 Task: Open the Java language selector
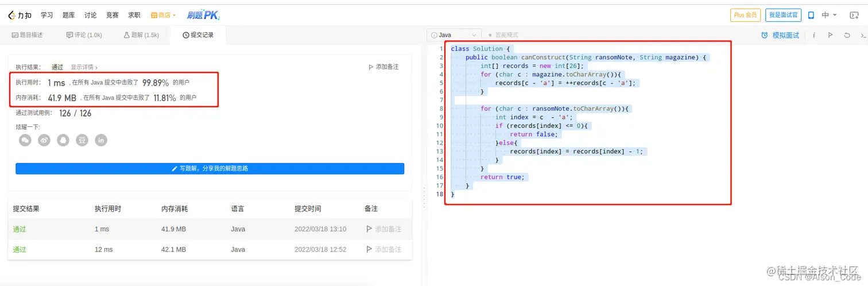[453, 35]
